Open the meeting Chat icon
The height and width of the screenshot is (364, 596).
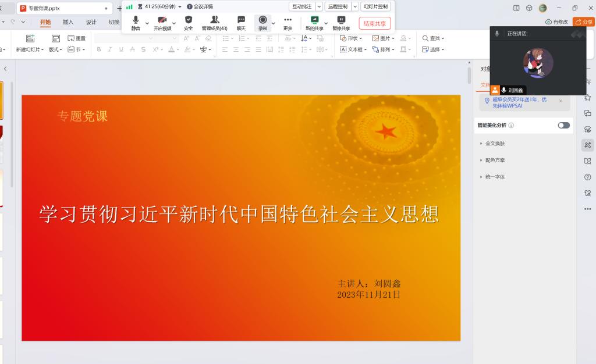point(241,22)
